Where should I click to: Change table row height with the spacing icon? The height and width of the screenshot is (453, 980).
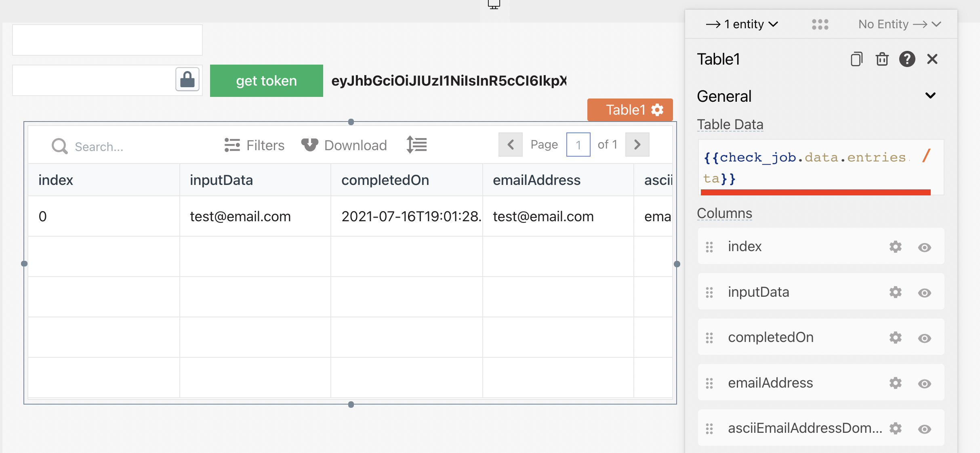[x=416, y=145]
